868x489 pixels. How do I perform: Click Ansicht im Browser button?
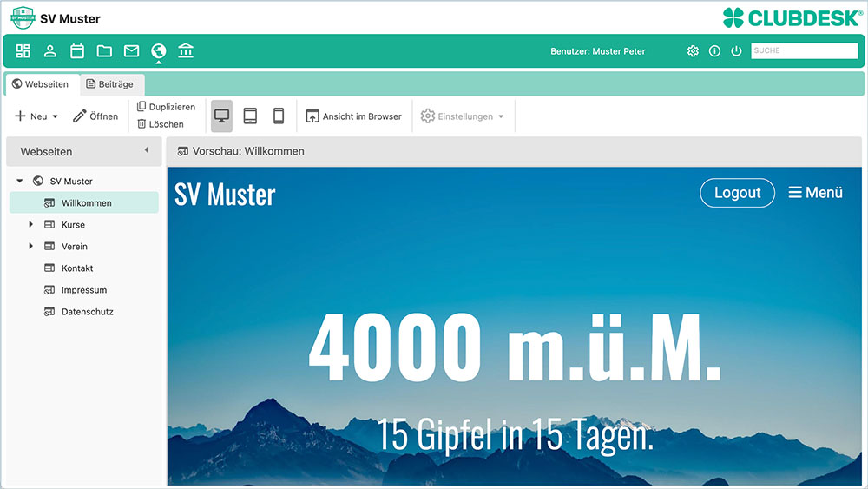pos(354,116)
